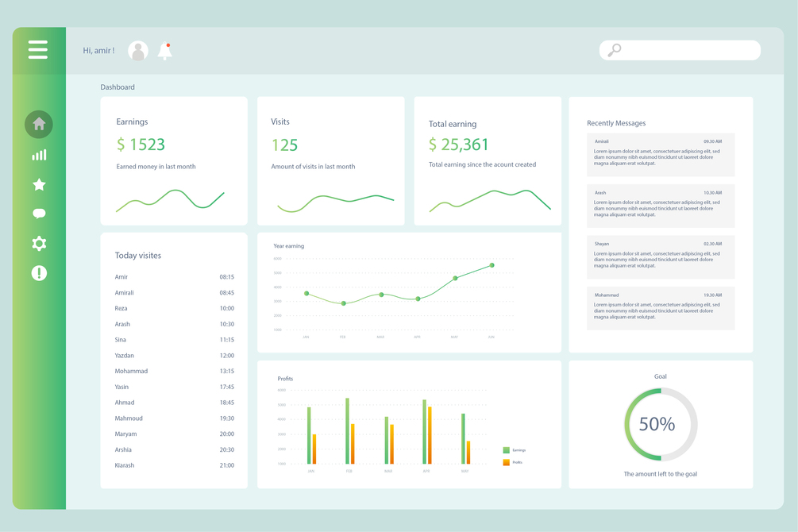
Task: Select the Kiarash 21:00 visit row
Action: [175, 465]
